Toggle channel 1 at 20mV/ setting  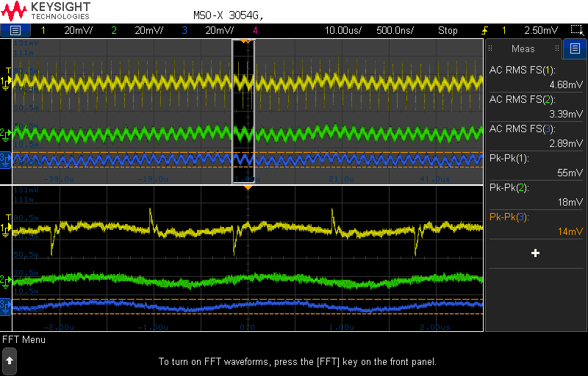(x=67, y=30)
